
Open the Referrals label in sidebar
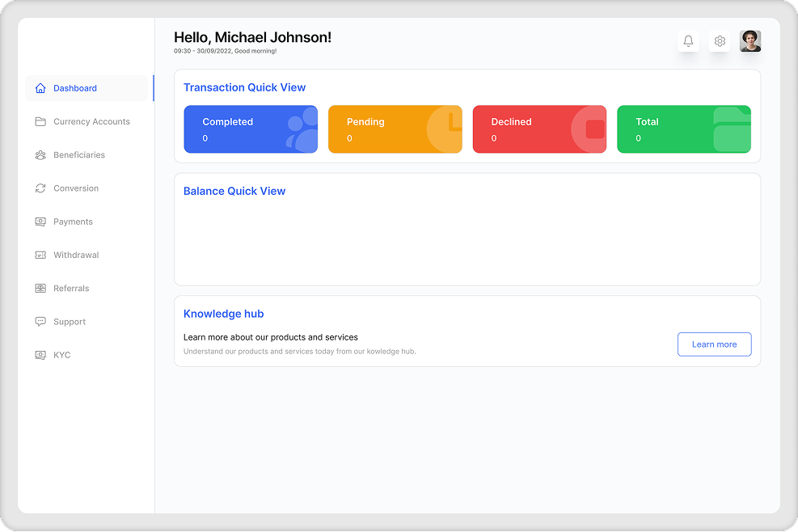pos(71,288)
